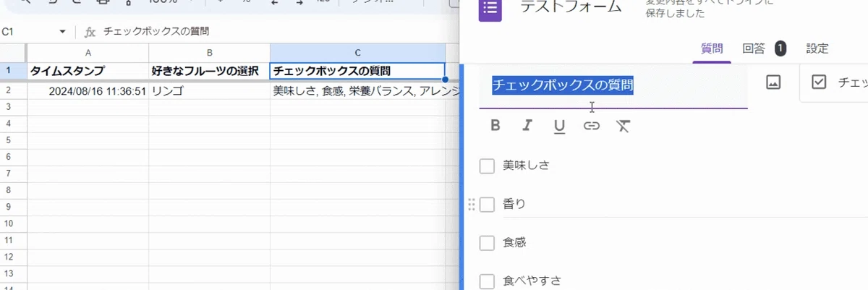
Task: Select column A header
Action: [88, 53]
